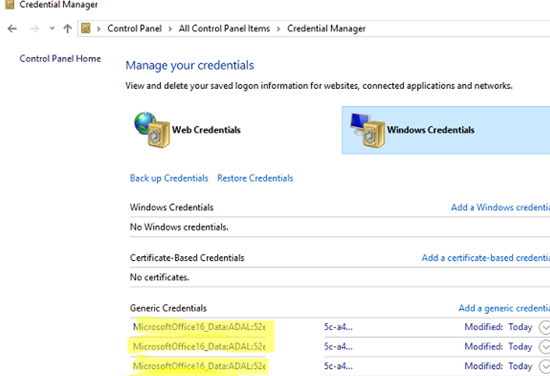Open the recent locations dropdown arrow
Viewport: 550px width, 376px height.
tap(52, 28)
